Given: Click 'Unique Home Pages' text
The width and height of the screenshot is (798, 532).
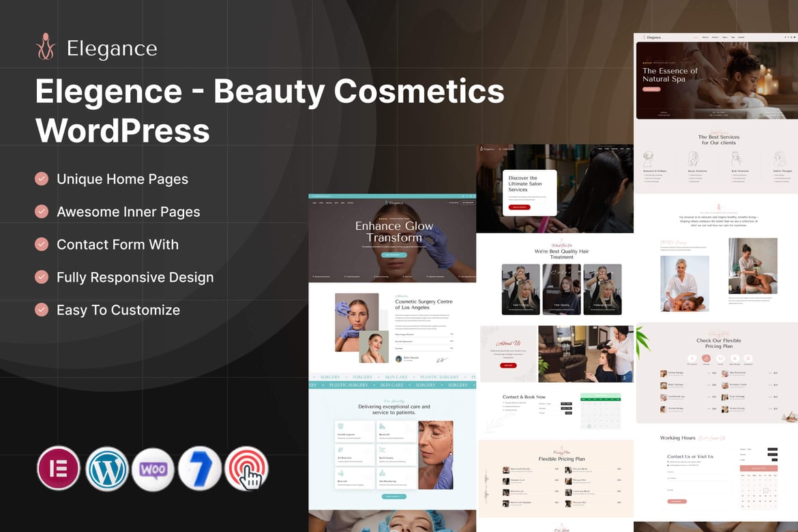Looking at the screenshot, I should [x=123, y=179].
